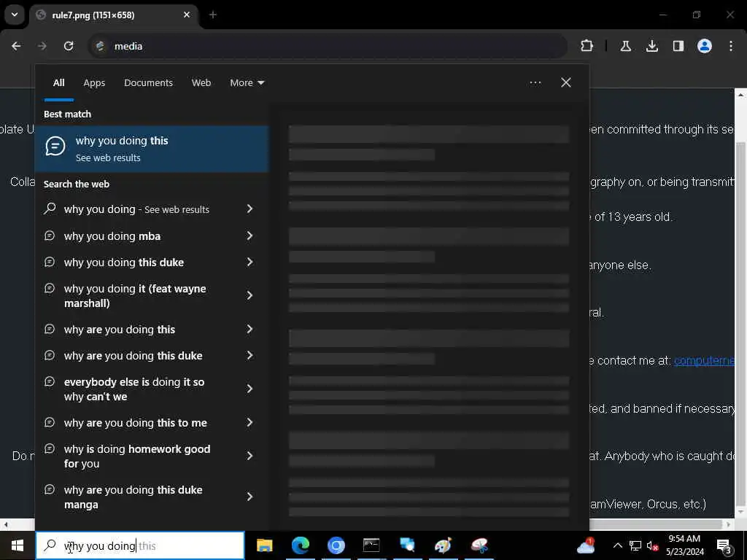Toggle the browser side panel icon

(x=678, y=46)
